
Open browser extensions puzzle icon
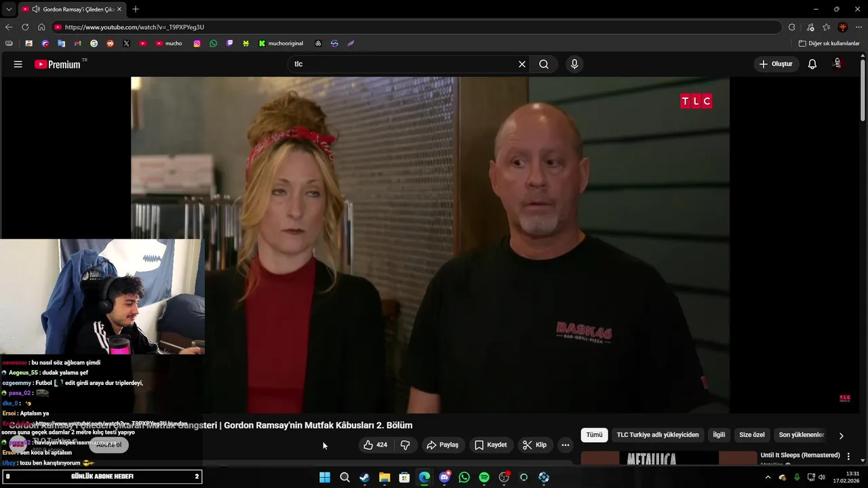tap(791, 27)
